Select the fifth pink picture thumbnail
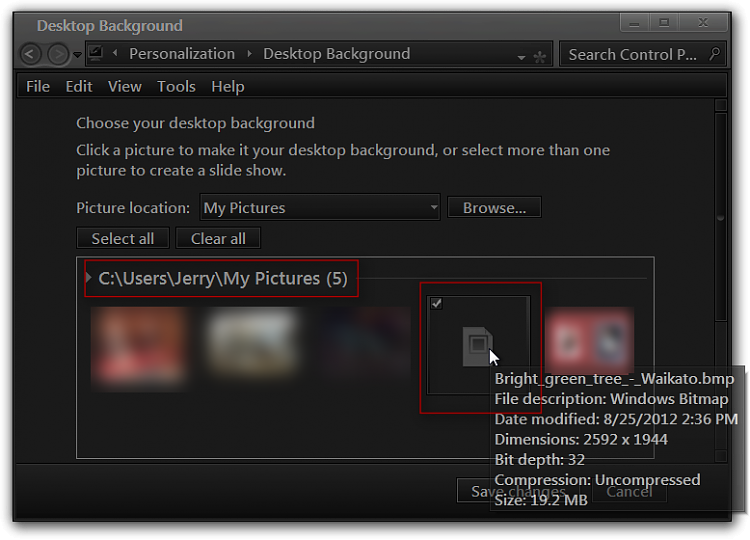 coord(589,340)
